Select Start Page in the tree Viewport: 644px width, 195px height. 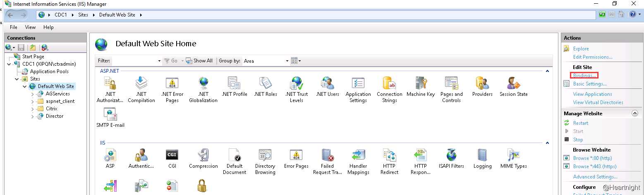(x=33, y=57)
